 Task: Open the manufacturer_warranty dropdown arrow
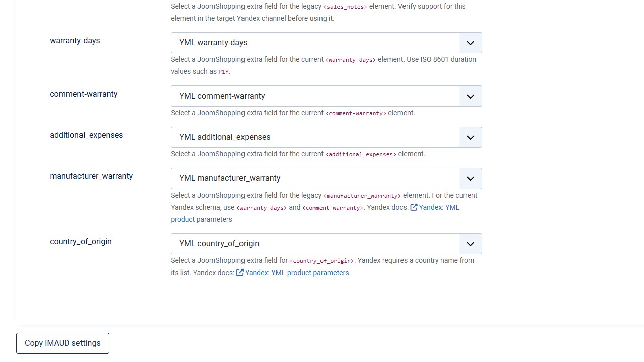tap(471, 178)
